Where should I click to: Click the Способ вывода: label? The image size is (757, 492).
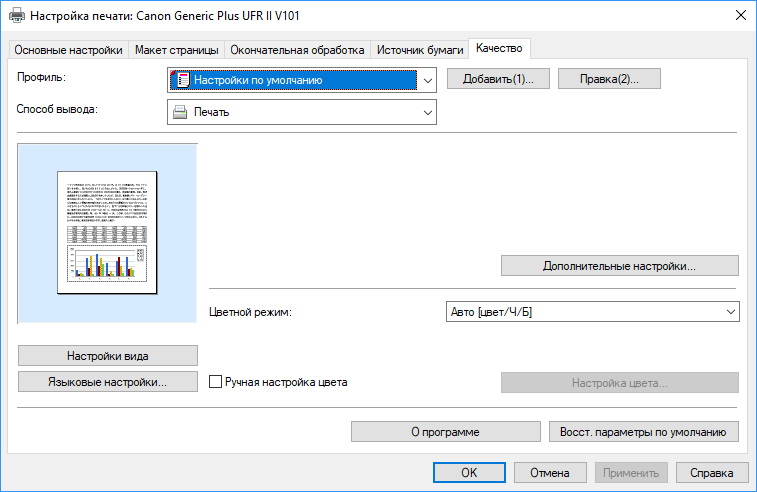click(x=57, y=109)
